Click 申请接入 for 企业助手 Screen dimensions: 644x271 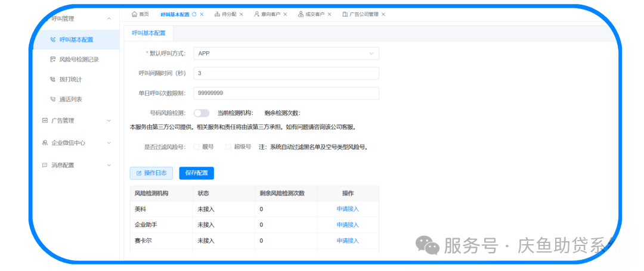348,225
